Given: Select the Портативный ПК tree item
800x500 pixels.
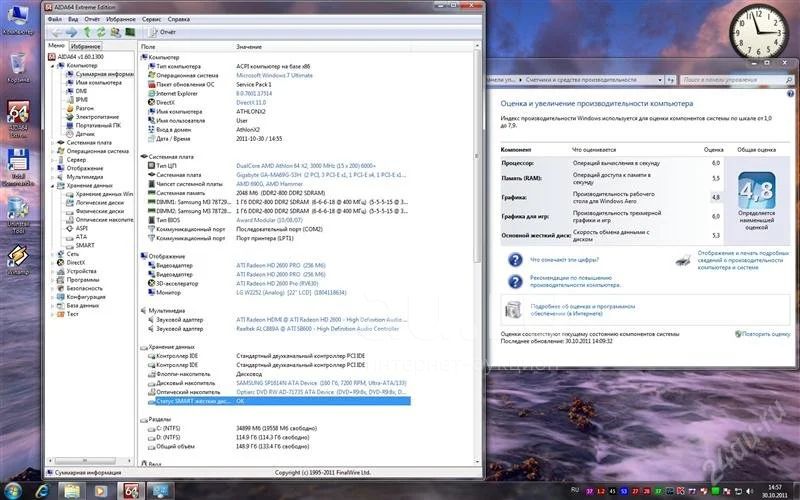Looking at the screenshot, I should (x=98, y=126).
